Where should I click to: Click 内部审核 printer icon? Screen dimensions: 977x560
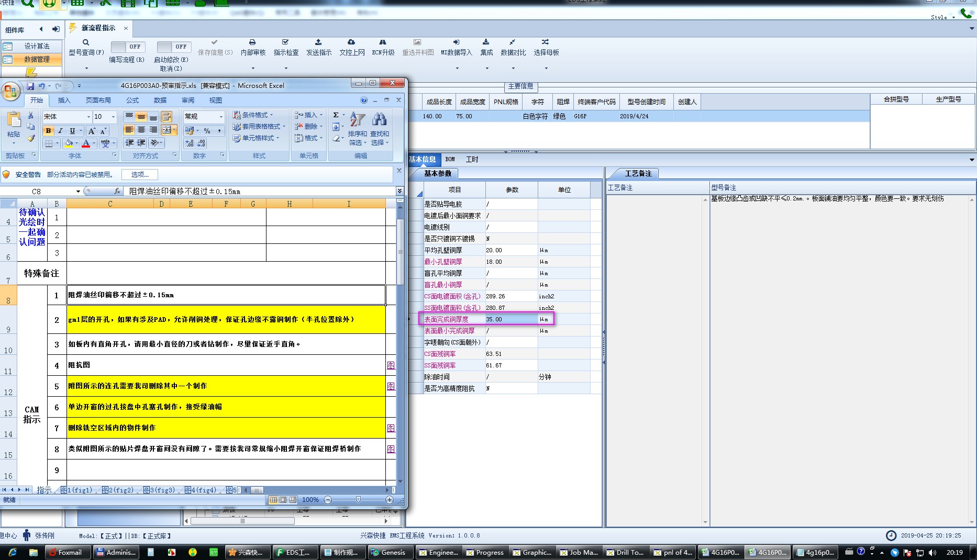point(252,42)
